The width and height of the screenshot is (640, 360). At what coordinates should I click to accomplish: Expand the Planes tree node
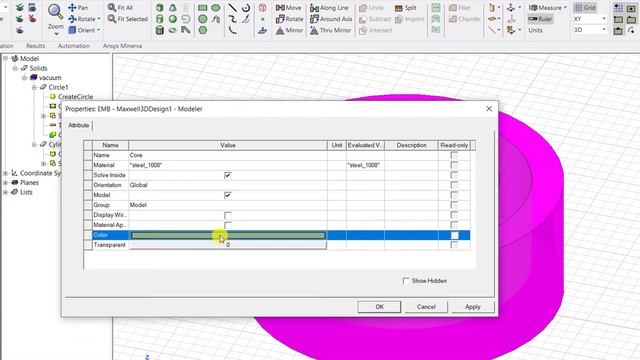coord(6,182)
